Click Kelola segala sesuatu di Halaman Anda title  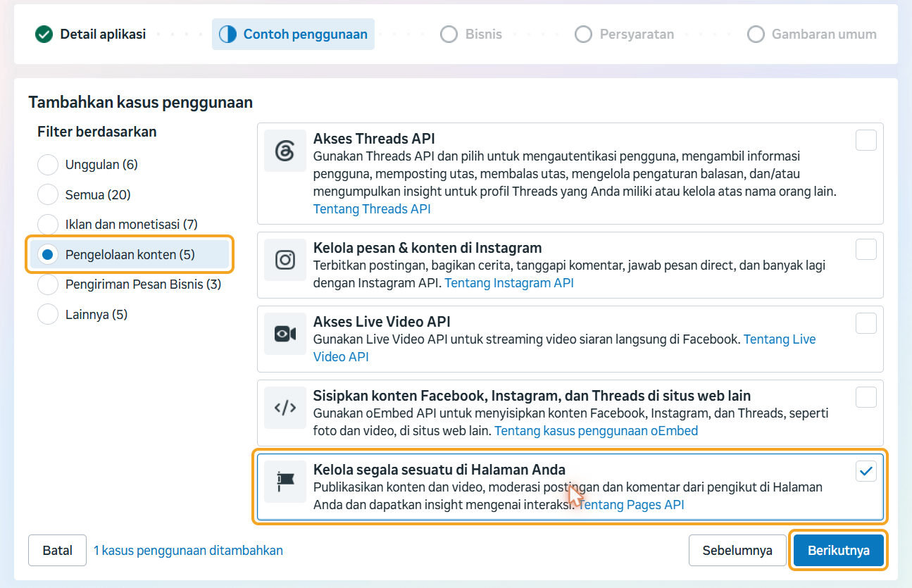[x=439, y=470]
